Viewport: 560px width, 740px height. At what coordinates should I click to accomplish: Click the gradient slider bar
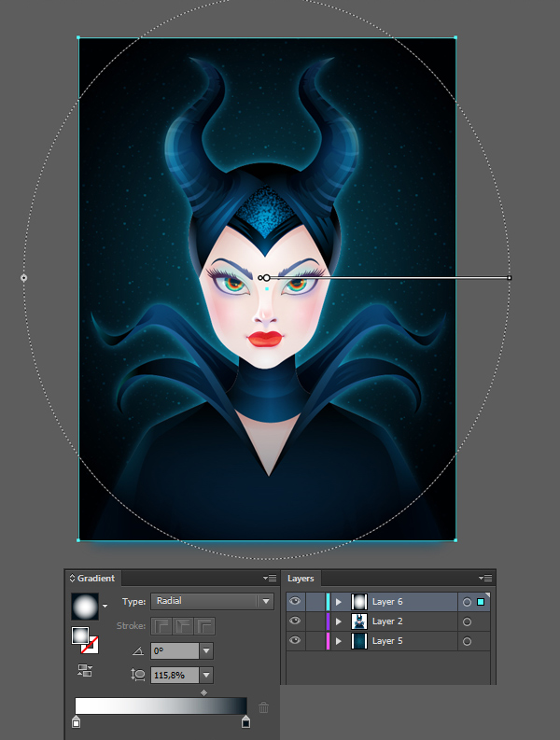coord(161,706)
